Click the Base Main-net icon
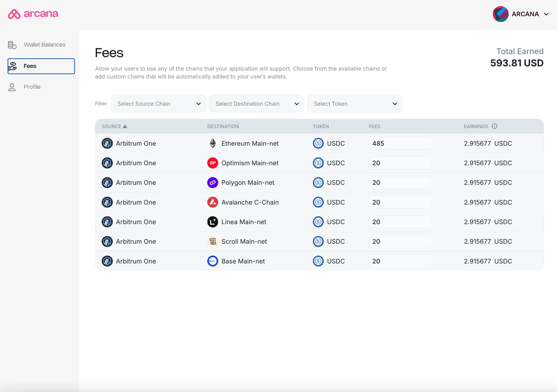This screenshot has height=392, width=557. tap(213, 261)
